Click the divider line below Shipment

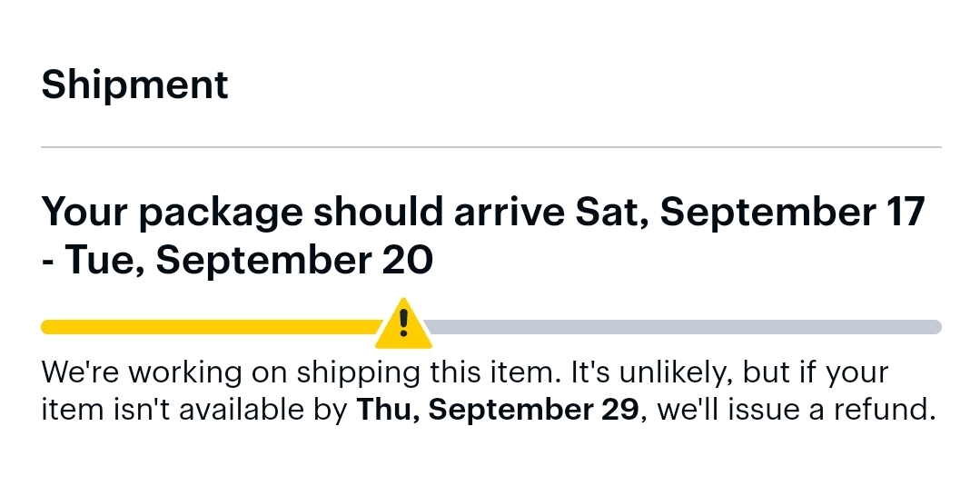(490, 146)
